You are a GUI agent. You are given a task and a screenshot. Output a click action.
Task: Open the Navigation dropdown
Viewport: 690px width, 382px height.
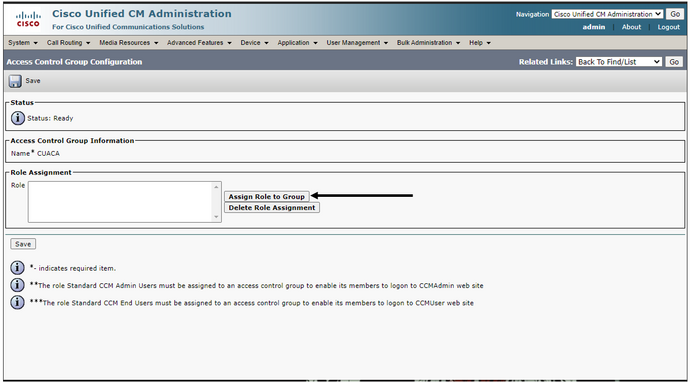607,14
